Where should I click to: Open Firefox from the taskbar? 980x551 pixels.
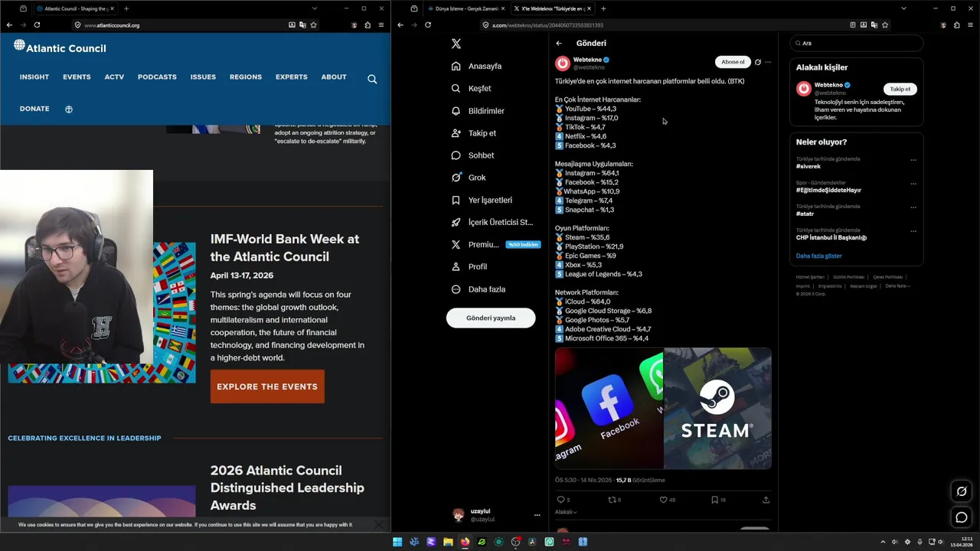point(465,542)
